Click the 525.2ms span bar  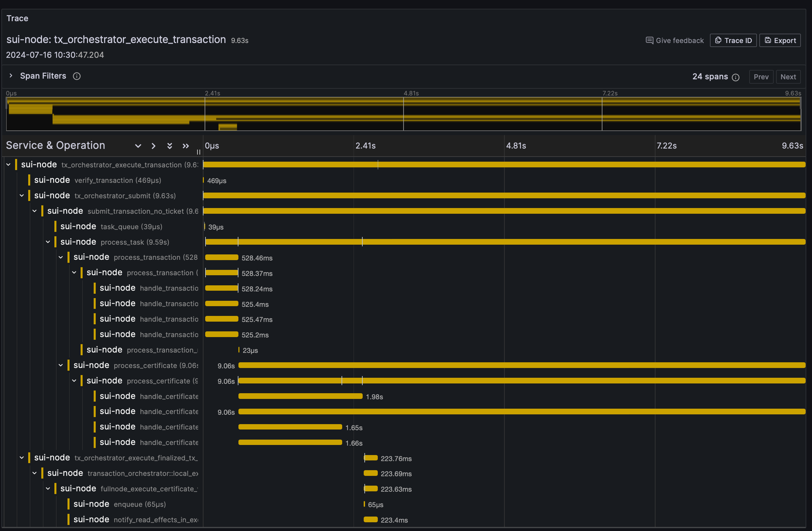pos(221,334)
